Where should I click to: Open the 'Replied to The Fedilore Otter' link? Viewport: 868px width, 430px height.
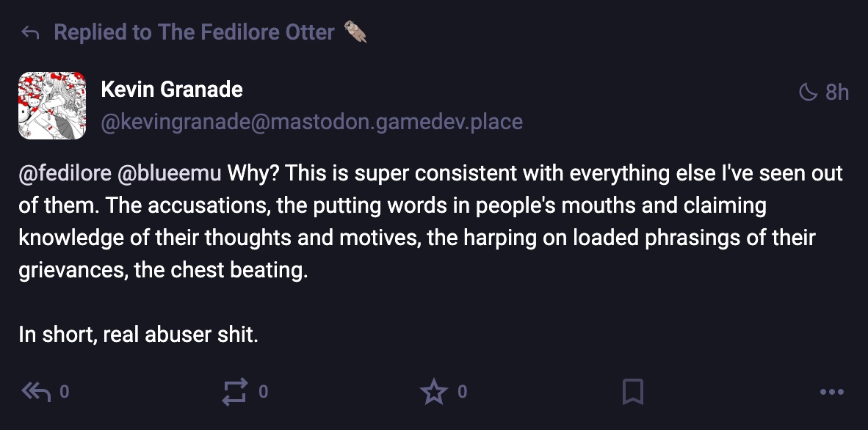[194, 32]
